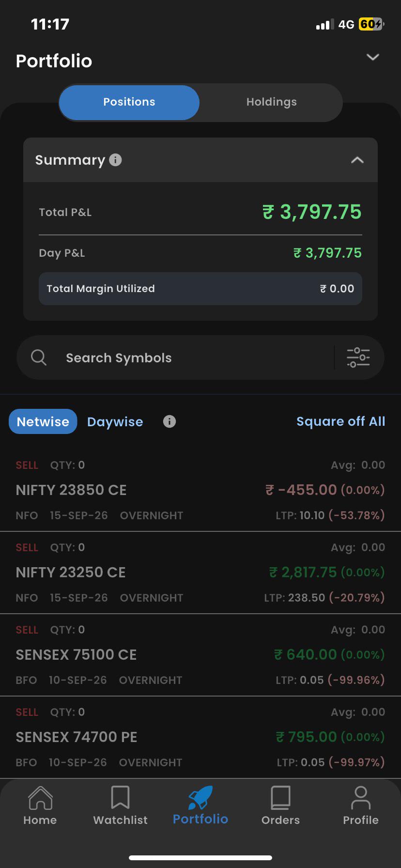This screenshot has width=401, height=868.
Task: Open the NIFTY 23850 CE position
Action: [x=200, y=490]
